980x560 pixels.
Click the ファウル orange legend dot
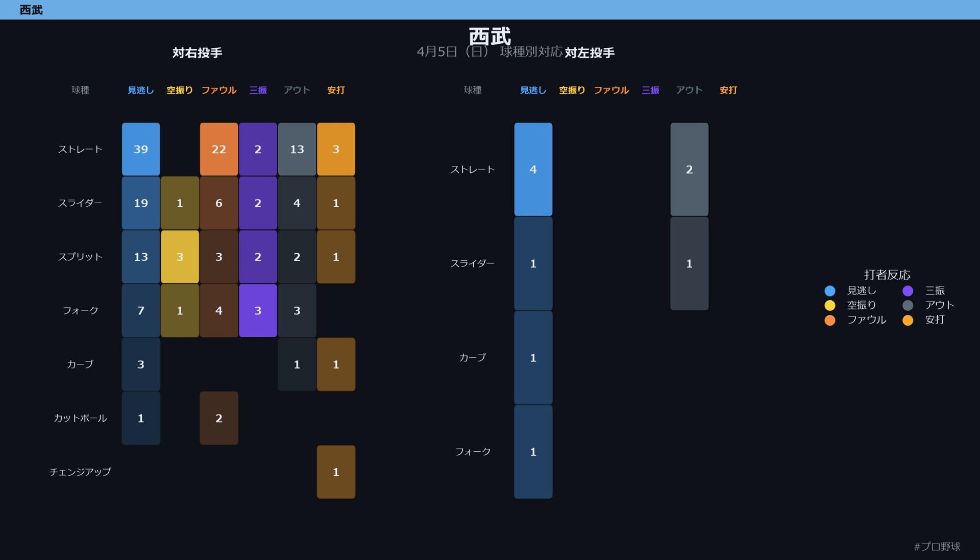[x=829, y=320]
